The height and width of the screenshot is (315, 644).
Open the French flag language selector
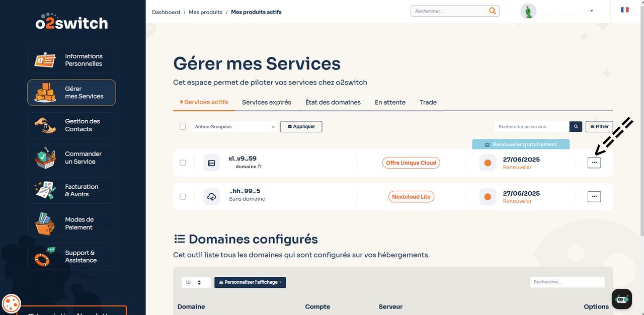pyautogui.click(x=624, y=10)
